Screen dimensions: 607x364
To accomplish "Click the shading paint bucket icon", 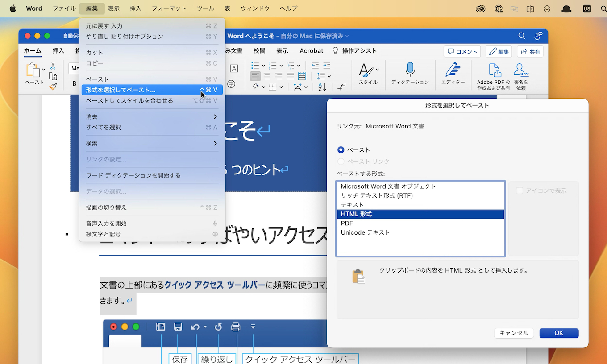I will 256,87.
